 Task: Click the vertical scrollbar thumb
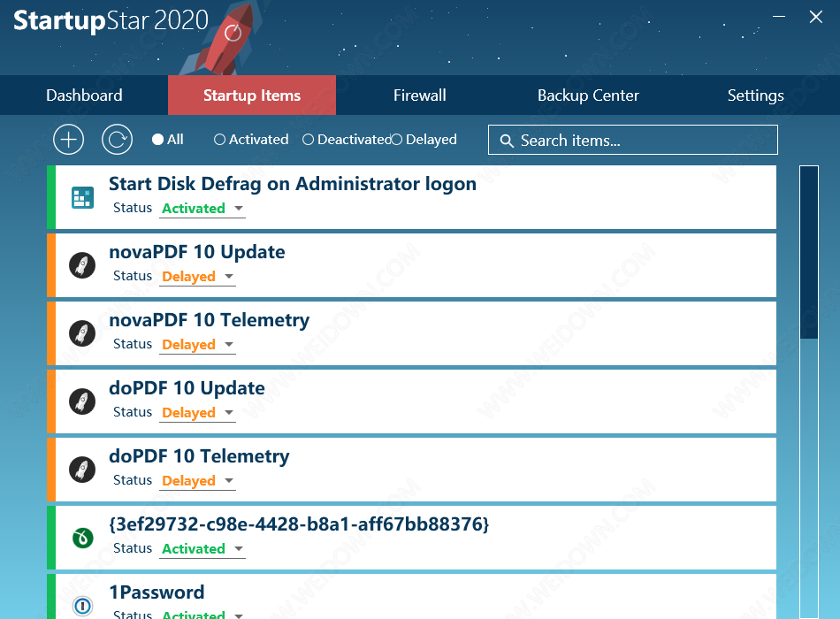click(x=809, y=252)
